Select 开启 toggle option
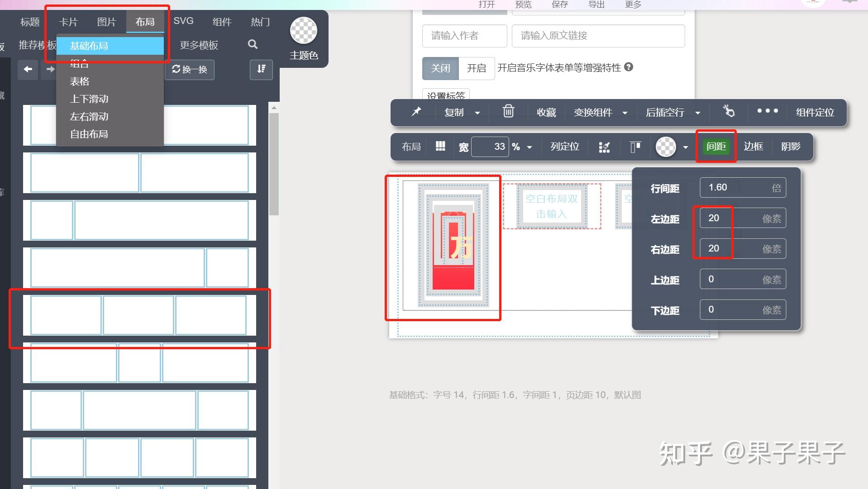 tap(476, 68)
